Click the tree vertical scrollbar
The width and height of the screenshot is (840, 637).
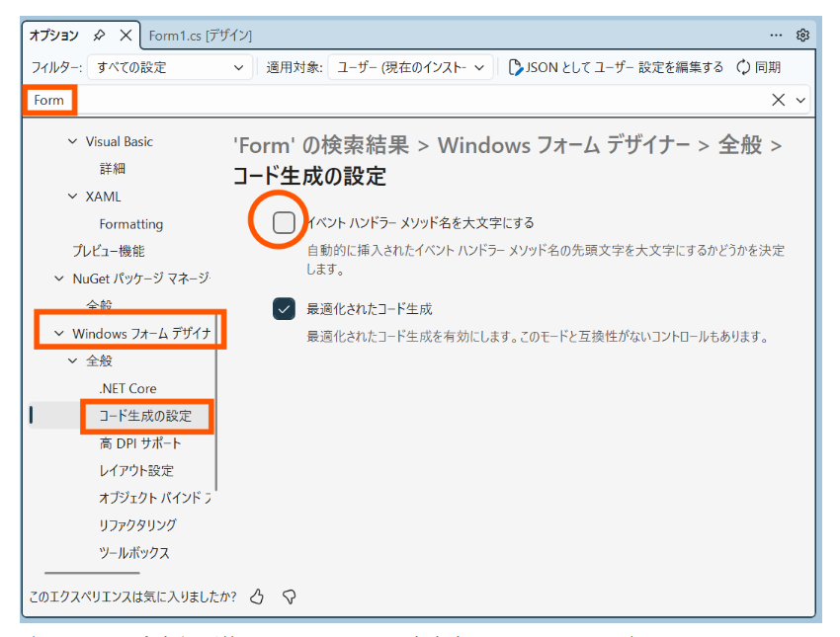[215, 402]
